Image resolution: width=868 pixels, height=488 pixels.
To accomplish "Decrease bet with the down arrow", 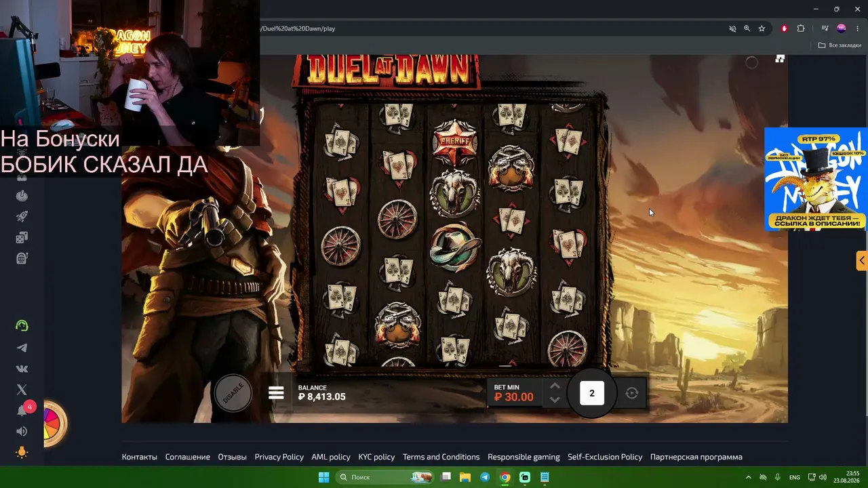I will point(555,400).
